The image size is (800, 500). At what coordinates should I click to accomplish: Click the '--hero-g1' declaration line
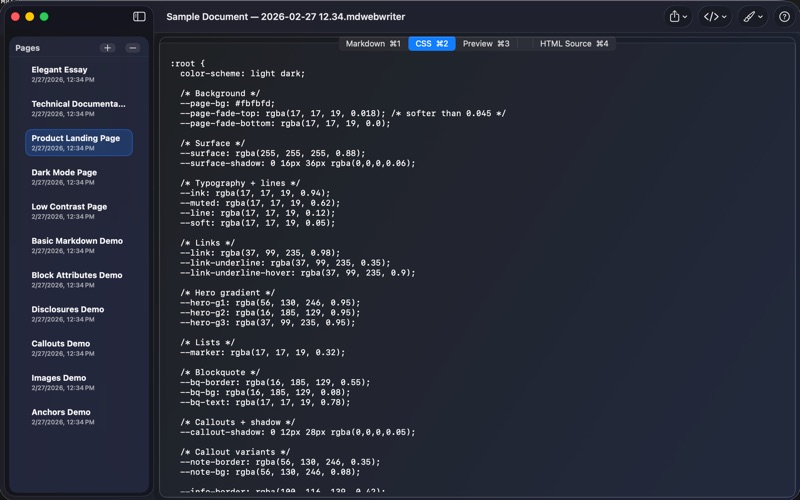[x=270, y=303]
